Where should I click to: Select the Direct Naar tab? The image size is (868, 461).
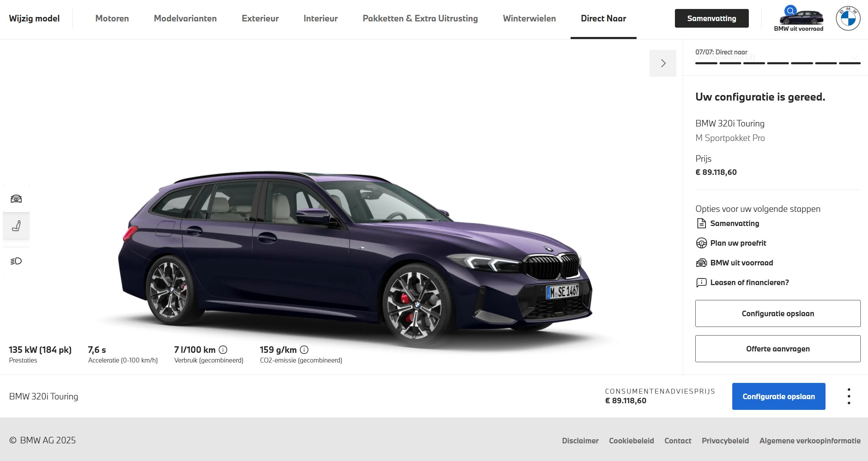tap(603, 18)
